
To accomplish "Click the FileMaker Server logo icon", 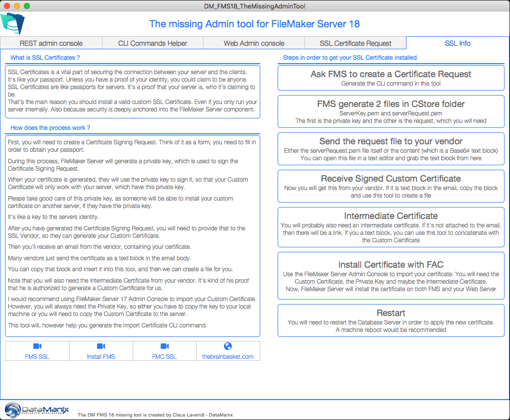I will 12,23.
